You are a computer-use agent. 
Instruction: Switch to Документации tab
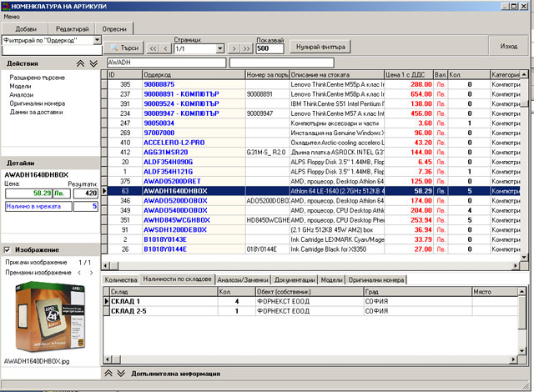[295, 279]
